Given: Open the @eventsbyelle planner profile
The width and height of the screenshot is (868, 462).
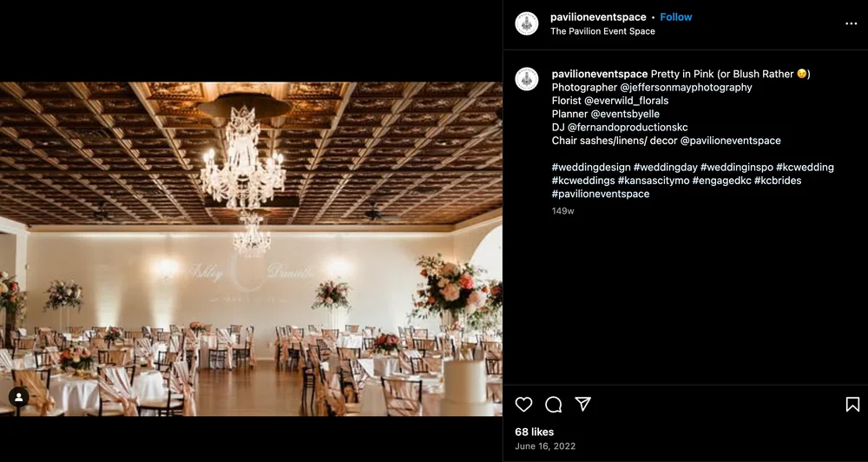Looking at the screenshot, I should 625,114.
